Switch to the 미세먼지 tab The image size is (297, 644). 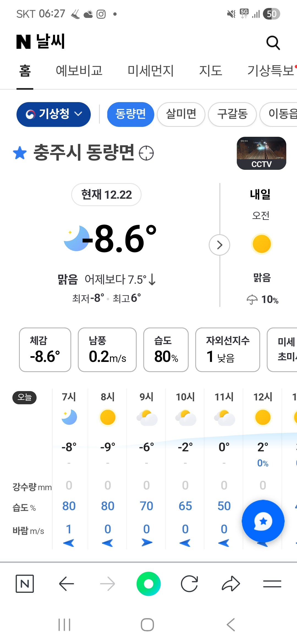pyautogui.click(x=151, y=71)
